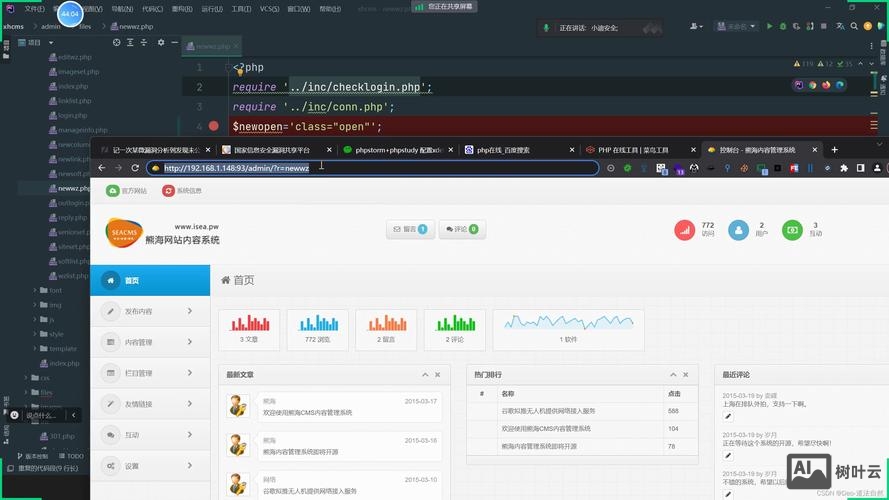Edit first recent comment pencil icon
This screenshot has width=889, height=500.
728,416
